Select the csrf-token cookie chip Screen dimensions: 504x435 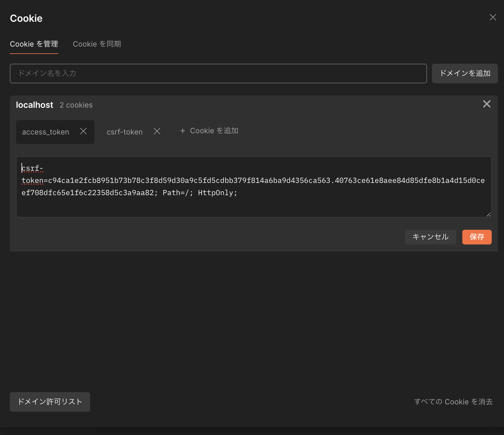tap(124, 132)
